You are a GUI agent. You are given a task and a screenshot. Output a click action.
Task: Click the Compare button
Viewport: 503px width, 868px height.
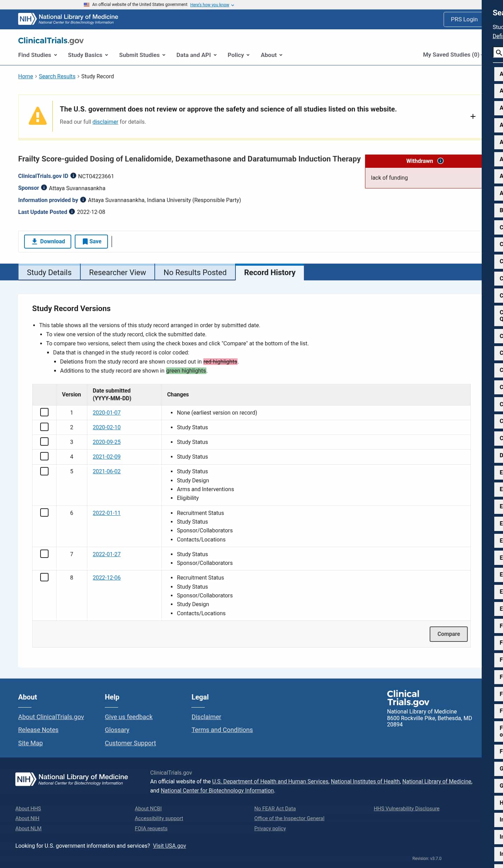(449, 634)
